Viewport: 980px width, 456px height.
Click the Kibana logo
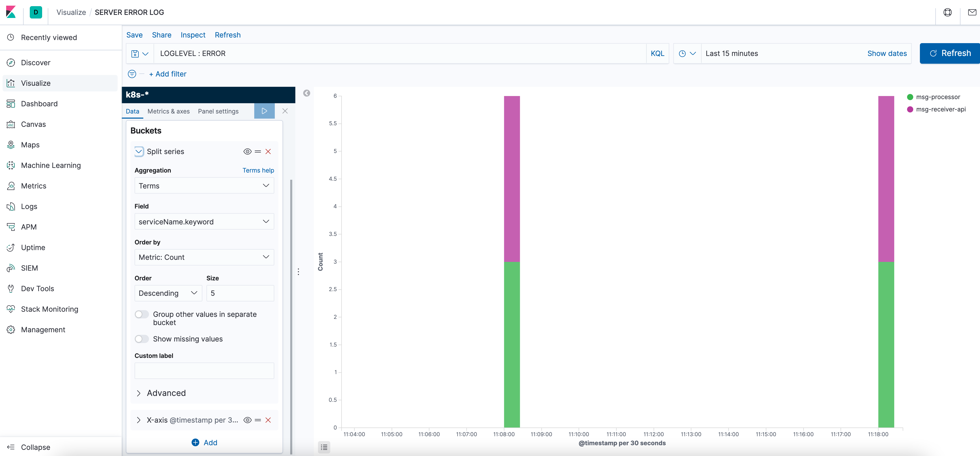click(11, 12)
